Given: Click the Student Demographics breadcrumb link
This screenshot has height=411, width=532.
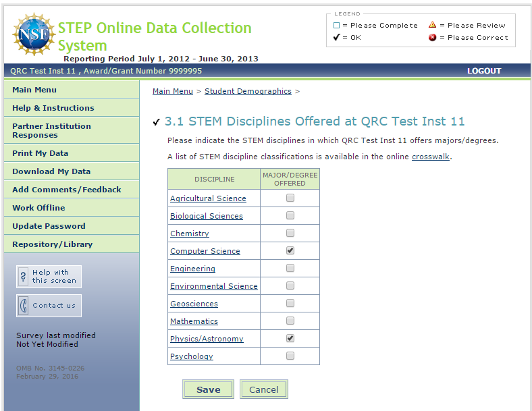Looking at the screenshot, I should click(248, 91).
